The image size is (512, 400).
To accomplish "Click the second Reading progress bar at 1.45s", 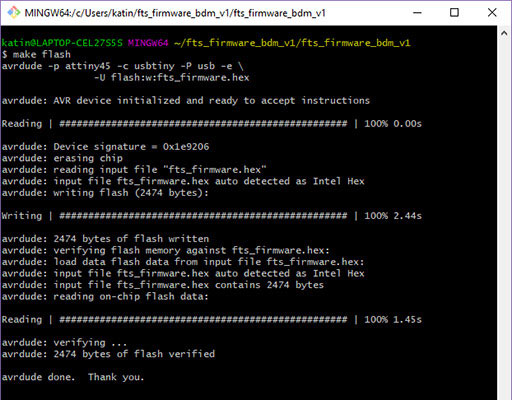I will pos(203,320).
